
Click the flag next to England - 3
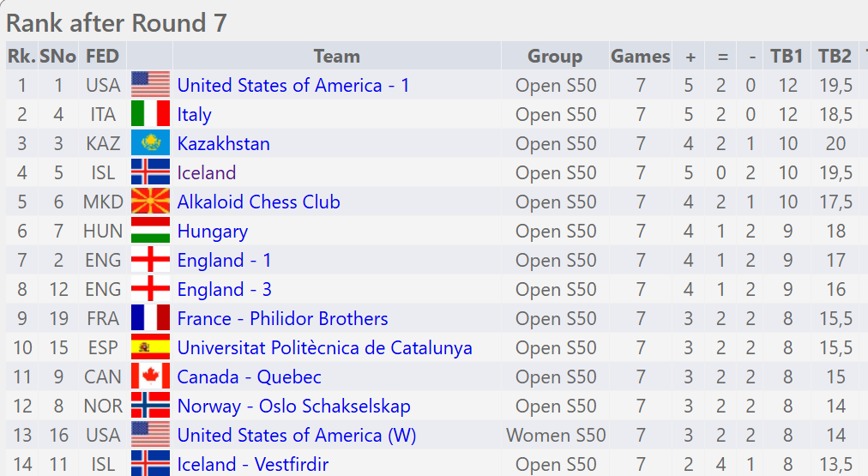tap(150, 289)
